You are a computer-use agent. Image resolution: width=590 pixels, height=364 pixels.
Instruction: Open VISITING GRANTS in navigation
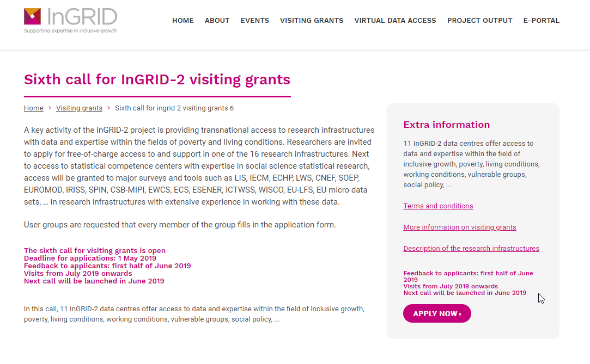312,21
